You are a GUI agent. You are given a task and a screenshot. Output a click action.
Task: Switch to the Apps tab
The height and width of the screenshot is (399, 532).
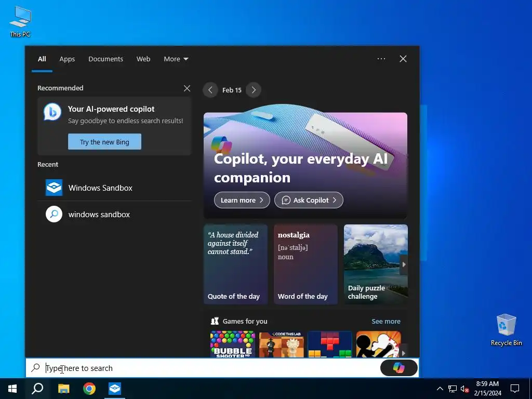click(67, 59)
